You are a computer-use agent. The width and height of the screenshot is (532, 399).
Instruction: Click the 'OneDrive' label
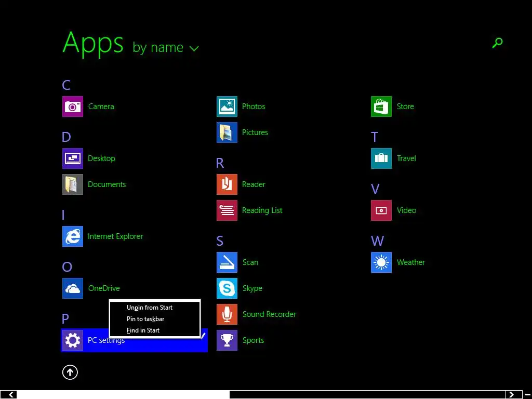pos(104,288)
